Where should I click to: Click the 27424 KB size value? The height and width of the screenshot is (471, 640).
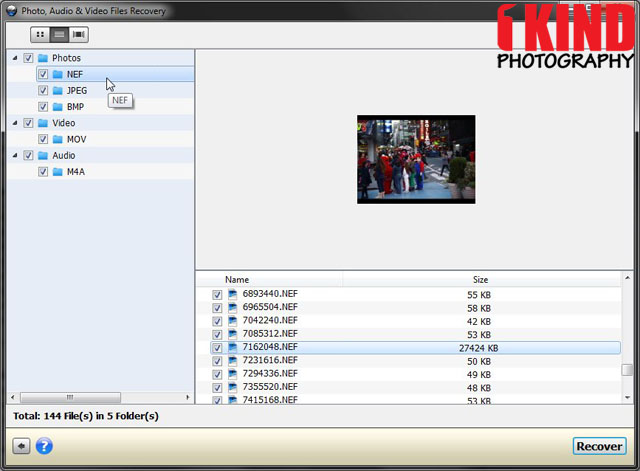(478, 348)
